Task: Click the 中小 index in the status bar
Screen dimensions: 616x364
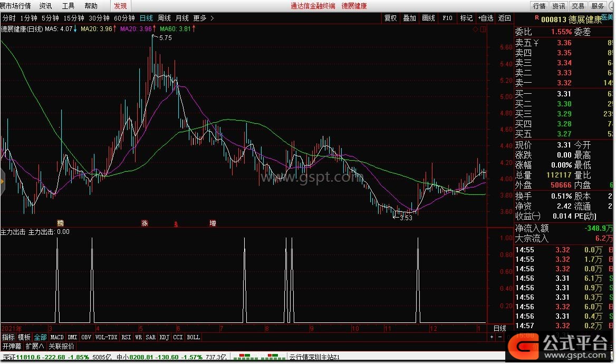Action: pos(171,357)
